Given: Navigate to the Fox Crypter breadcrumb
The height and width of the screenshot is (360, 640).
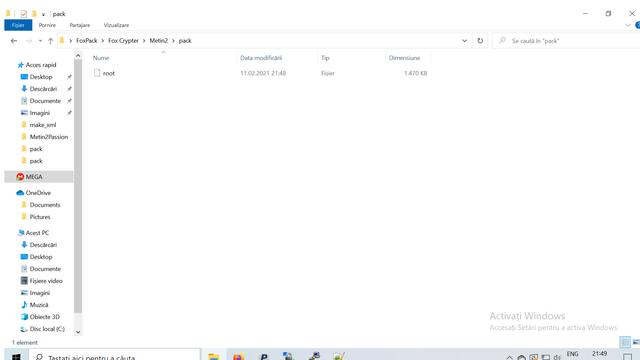Looking at the screenshot, I should (x=123, y=40).
